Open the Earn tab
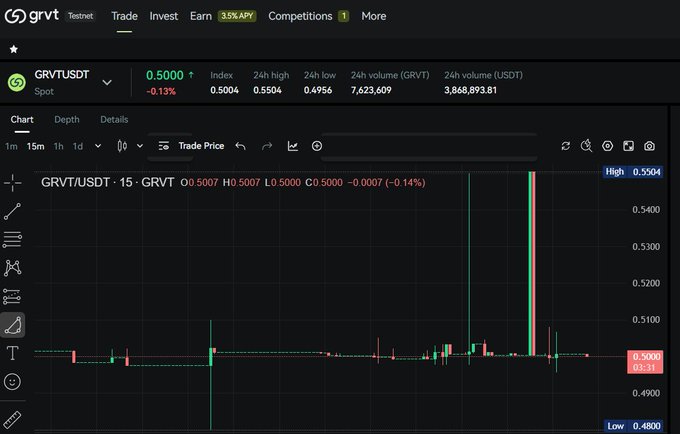 (x=201, y=16)
